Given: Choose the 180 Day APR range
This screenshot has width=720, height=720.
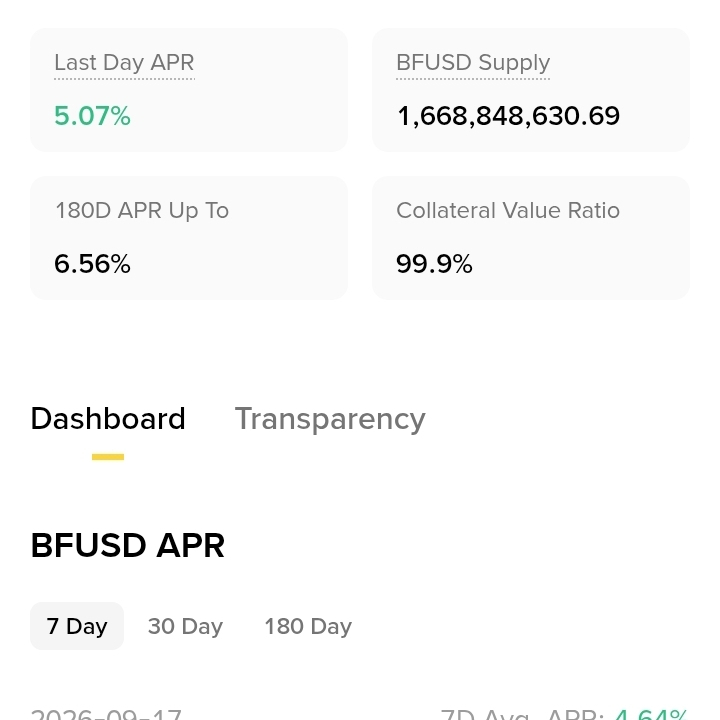Looking at the screenshot, I should (x=308, y=626).
